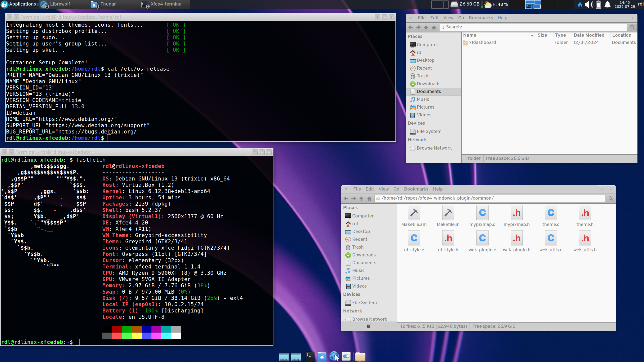The height and width of the screenshot is (362, 644).
Task: Click the speaker volume icon in the panel
Action: (x=589, y=4)
